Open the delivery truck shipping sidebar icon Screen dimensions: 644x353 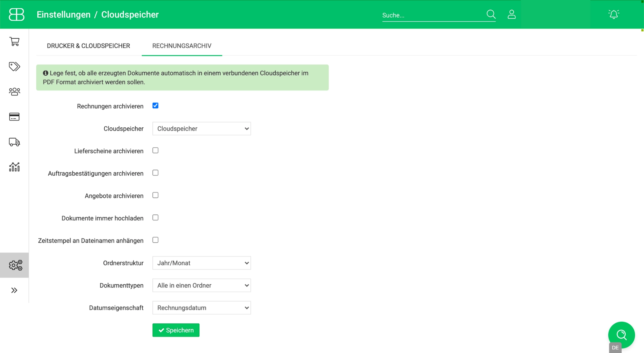14,142
